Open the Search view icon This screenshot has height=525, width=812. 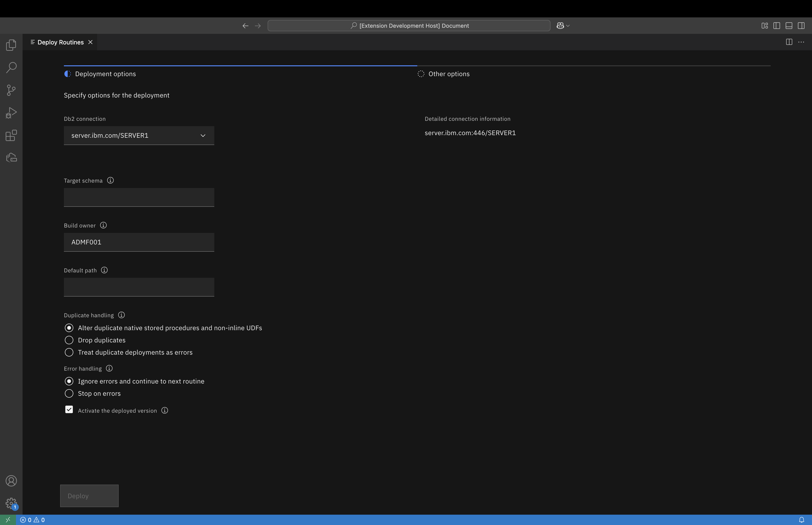[x=11, y=67]
